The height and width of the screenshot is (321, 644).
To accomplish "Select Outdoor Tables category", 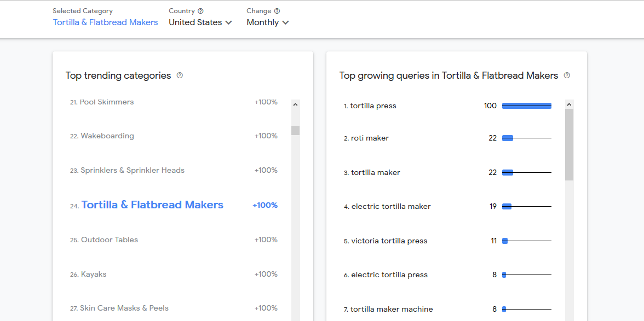I will click(x=110, y=240).
